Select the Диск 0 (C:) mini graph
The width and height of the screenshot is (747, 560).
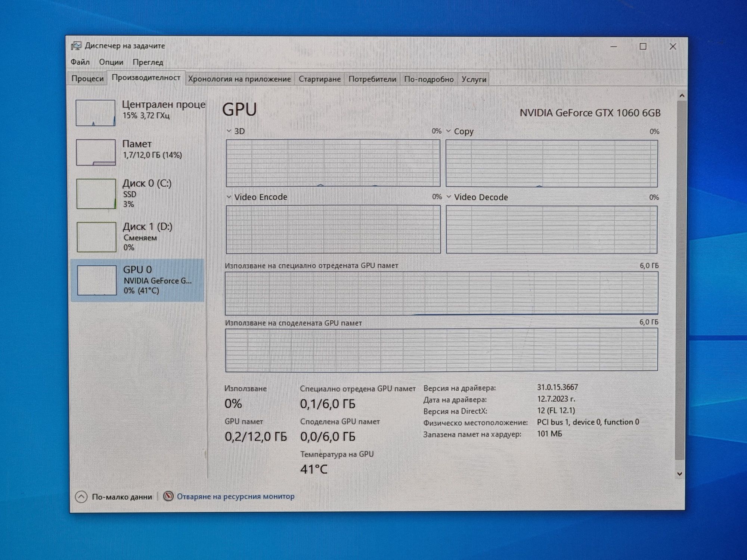coord(96,194)
